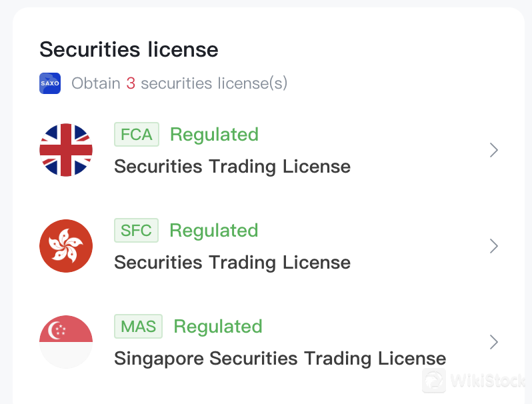
Task: Click the WikiStock watermark logo
Action: click(x=475, y=381)
